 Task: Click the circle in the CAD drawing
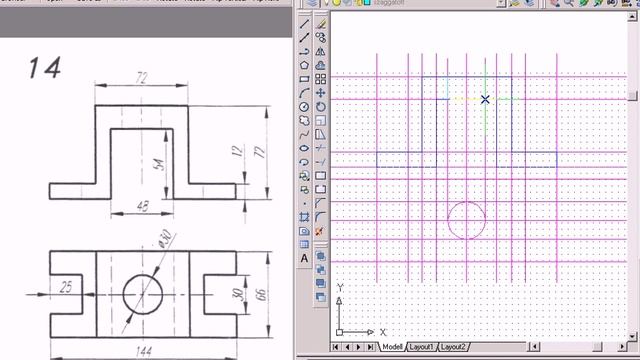tap(467, 220)
